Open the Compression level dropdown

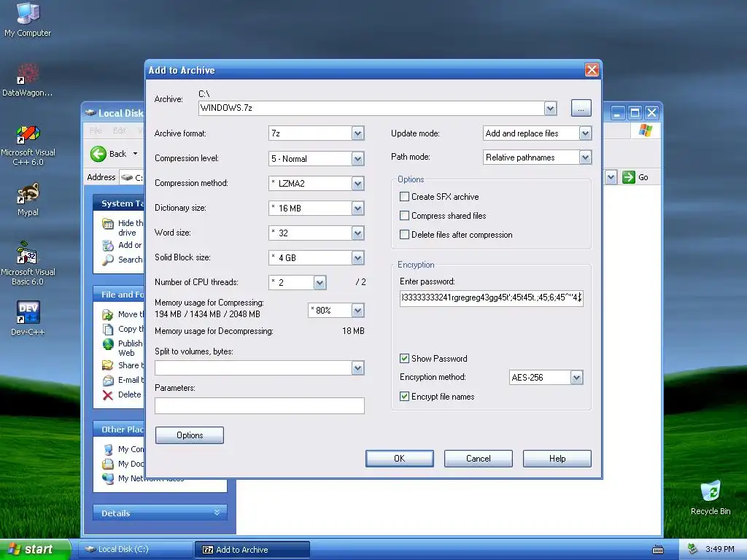click(x=357, y=158)
